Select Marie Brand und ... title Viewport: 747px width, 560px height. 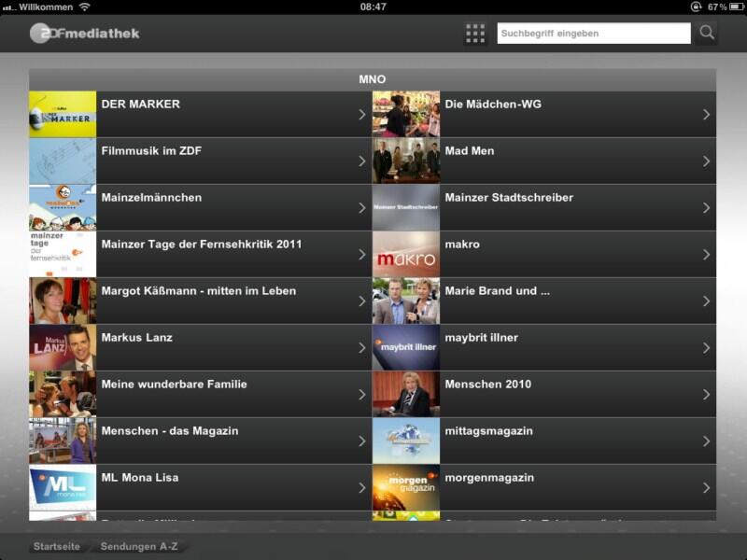[x=498, y=291]
